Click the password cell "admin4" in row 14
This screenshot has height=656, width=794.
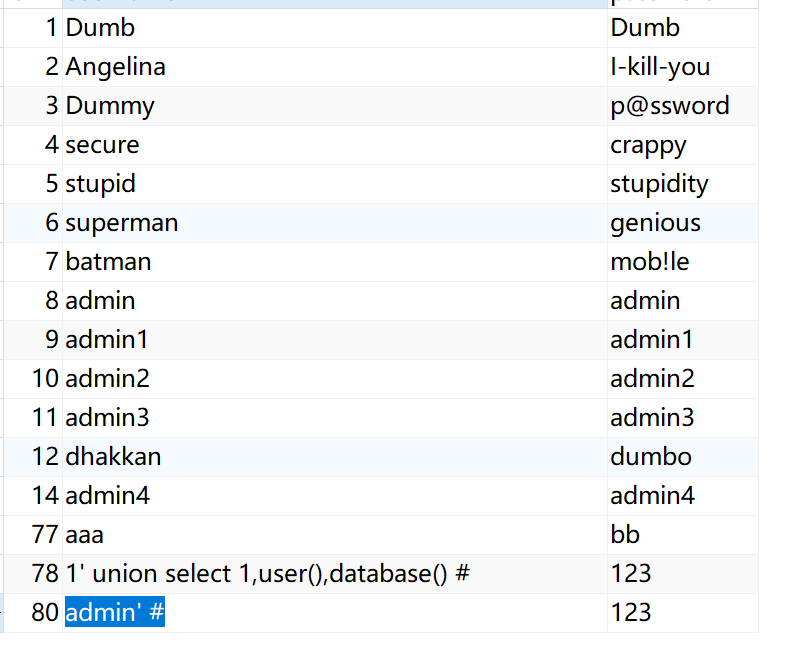click(x=683, y=496)
